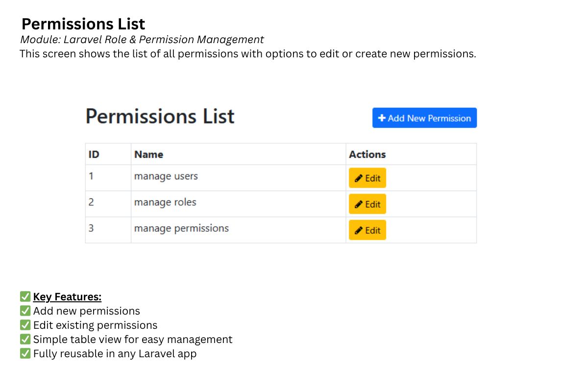Click the underlined Key Features heading
The height and width of the screenshot is (392, 588).
67,296
